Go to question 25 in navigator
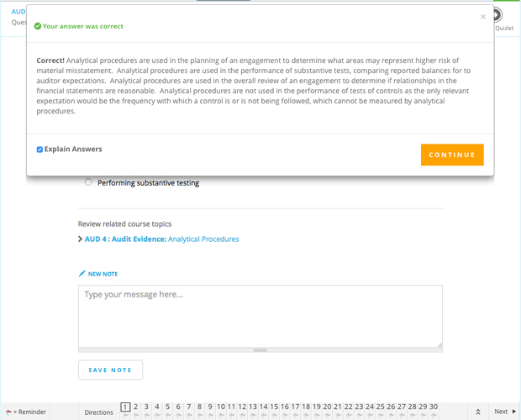Image resolution: width=521 pixels, height=420 pixels. (x=381, y=407)
